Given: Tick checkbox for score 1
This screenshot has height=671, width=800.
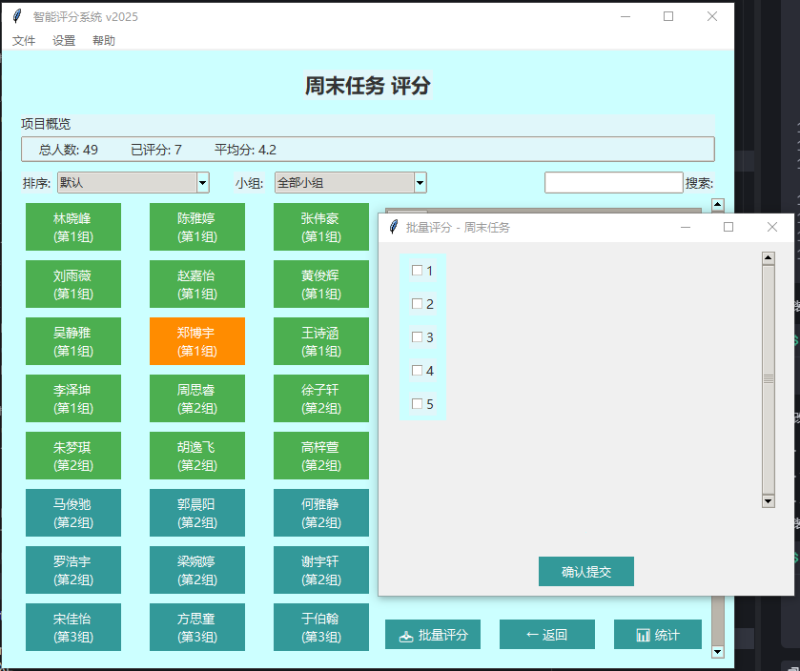Looking at the screenshot, I should (417, 270).
